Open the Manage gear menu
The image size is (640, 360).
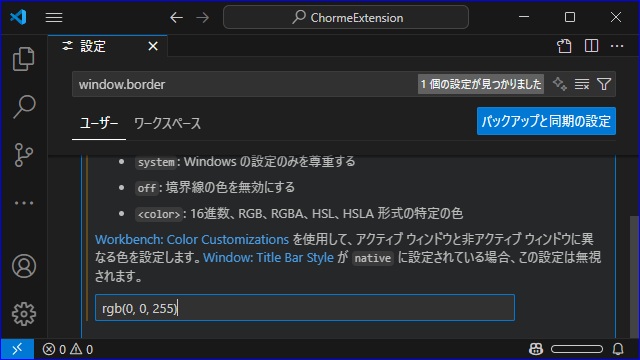(24, 314)
